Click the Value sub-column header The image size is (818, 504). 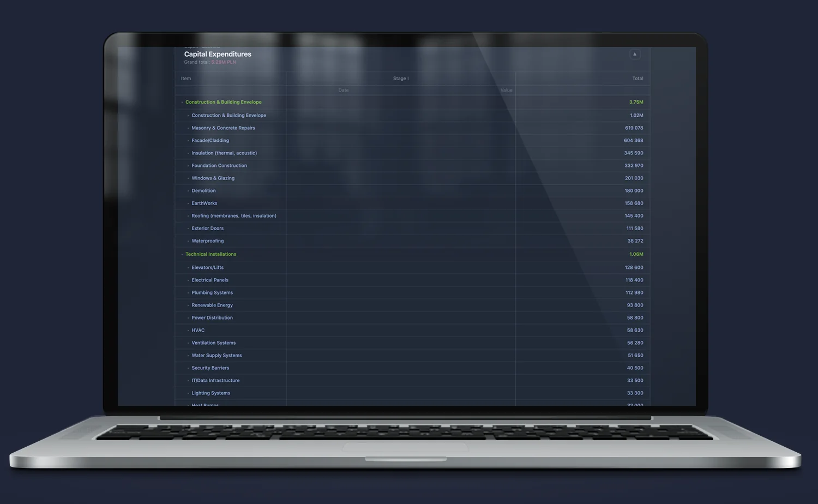pyautogui.click(x=507, y=91)
